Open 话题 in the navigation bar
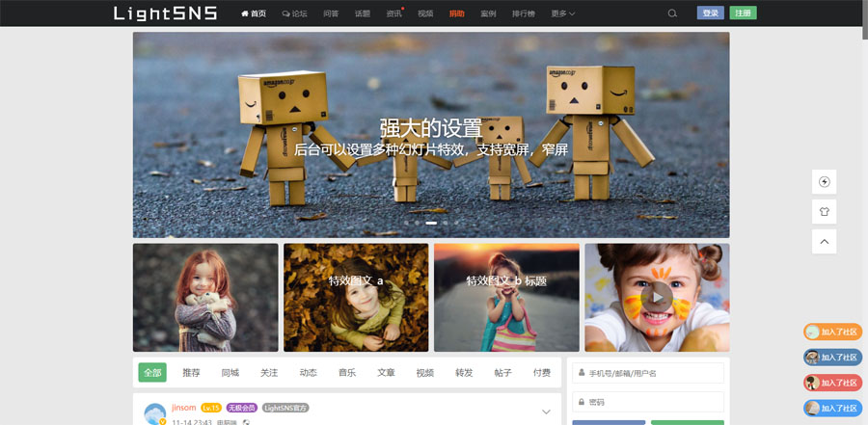Viewport: 868px width, 425px height. point(363,13)
